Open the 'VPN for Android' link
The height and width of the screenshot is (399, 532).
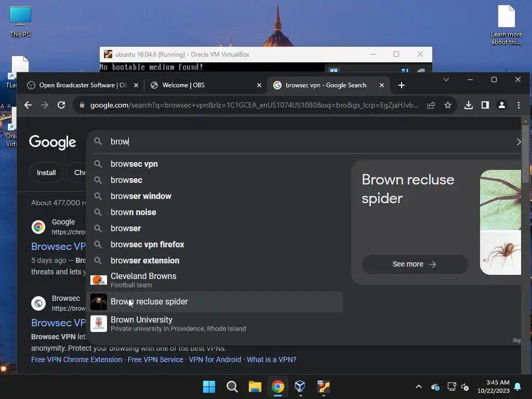tap(215, 360)
